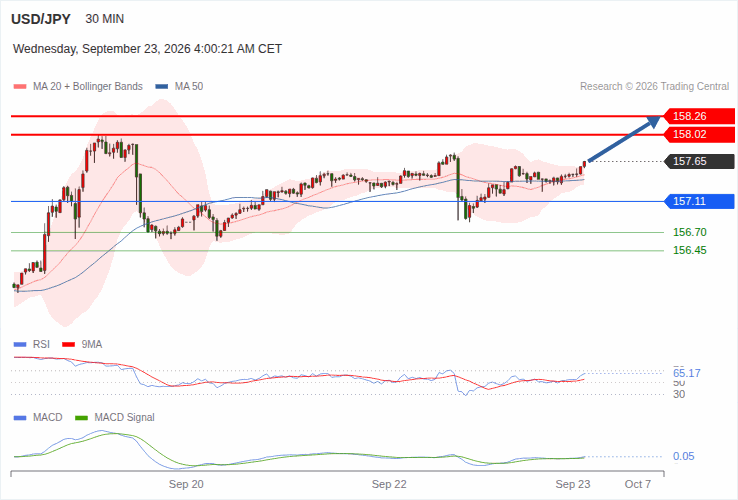Image resolution: width=738 pixels, height=500 pixels.
Task: Select the 158.26 resistance price label
Action: (699, 116)
